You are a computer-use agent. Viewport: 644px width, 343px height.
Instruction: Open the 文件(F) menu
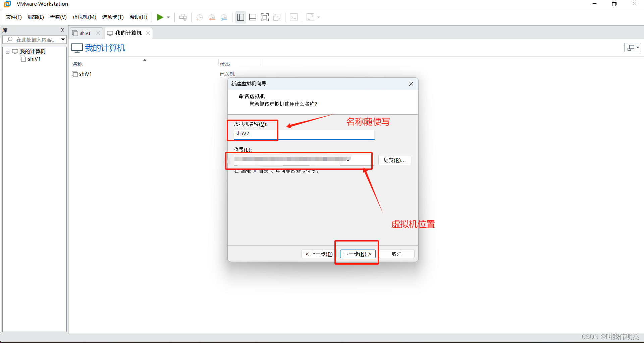point(14,17)
